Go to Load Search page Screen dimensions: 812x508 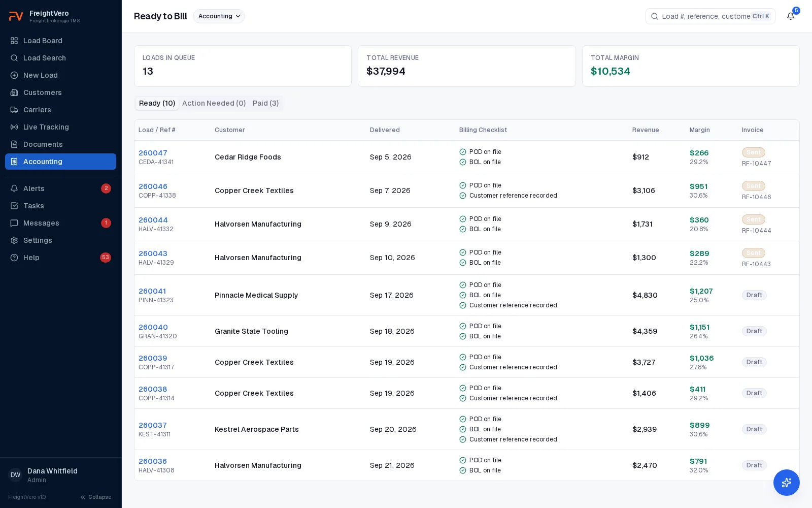[x=60, y=58]
